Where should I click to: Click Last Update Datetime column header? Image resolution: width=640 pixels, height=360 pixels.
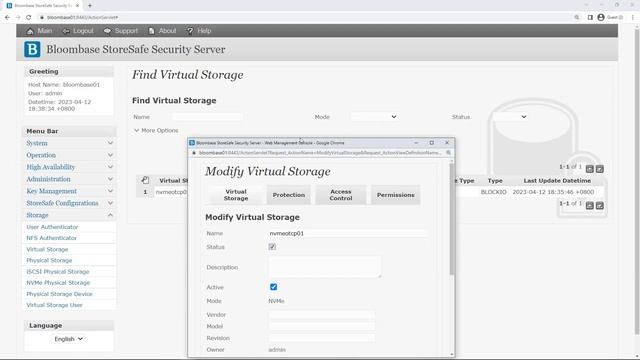(557, 180)
